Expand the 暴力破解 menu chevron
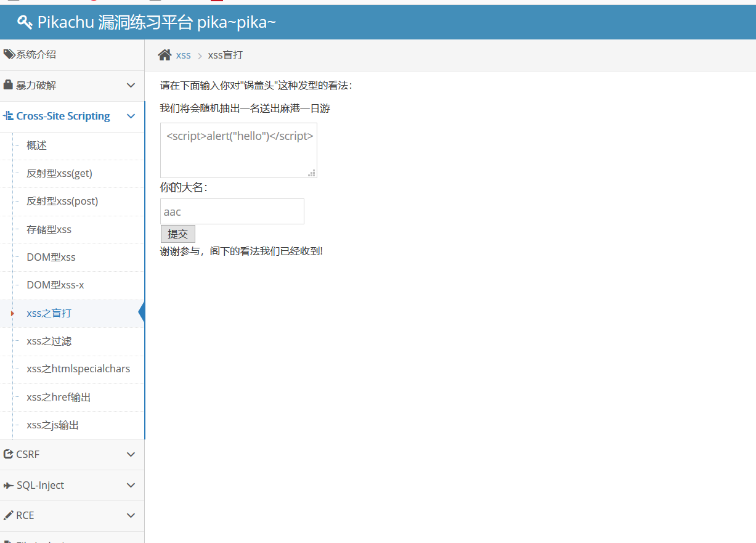The image size is (756, 543). click(131, 85)
